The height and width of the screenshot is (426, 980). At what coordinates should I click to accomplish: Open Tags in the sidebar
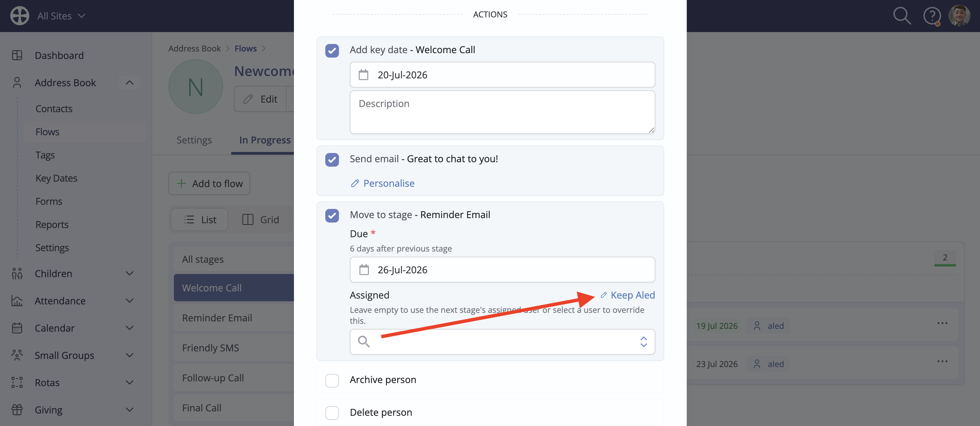pyautogui.click(x=45, y=155)
